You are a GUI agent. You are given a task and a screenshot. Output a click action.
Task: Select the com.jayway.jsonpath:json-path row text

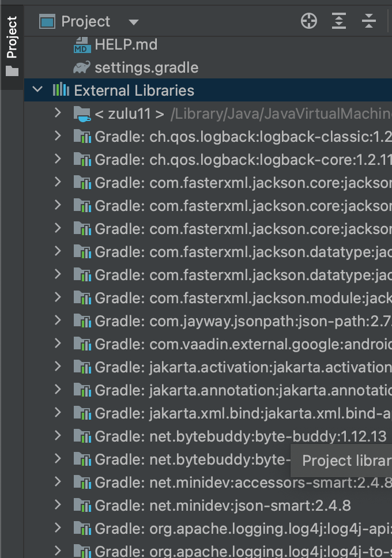click(x=243, y=321)
